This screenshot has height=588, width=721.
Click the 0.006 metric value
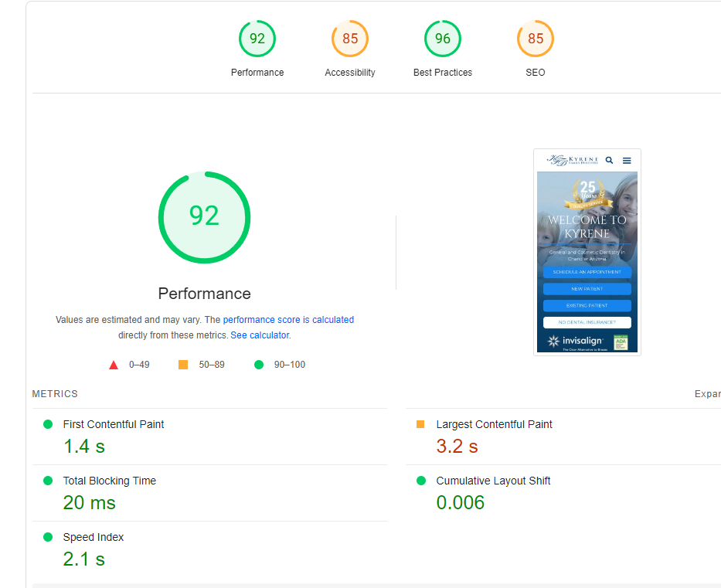pos(461,502)
